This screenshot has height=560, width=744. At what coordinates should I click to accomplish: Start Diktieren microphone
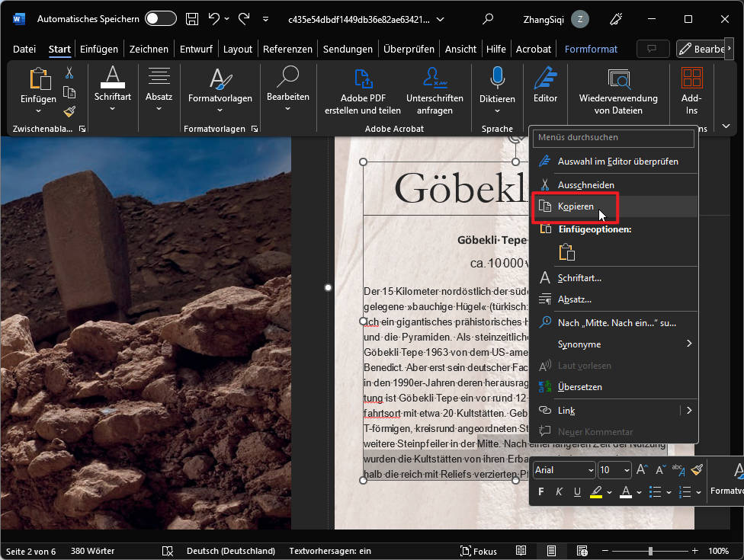497,78
